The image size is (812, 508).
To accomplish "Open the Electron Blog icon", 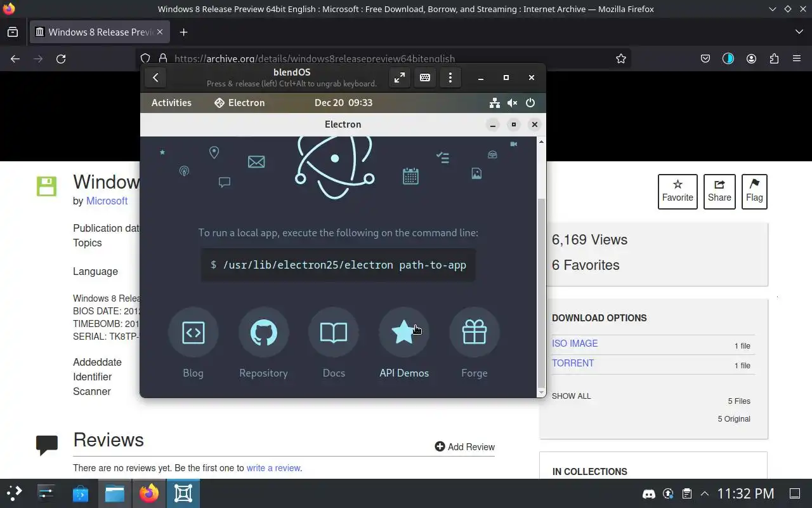I will (x=193, y=332).
